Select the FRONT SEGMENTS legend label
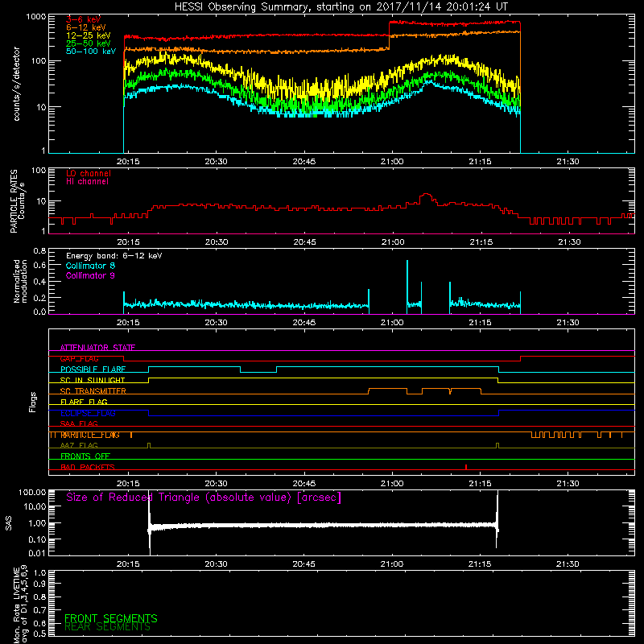 tap(111, 618)
